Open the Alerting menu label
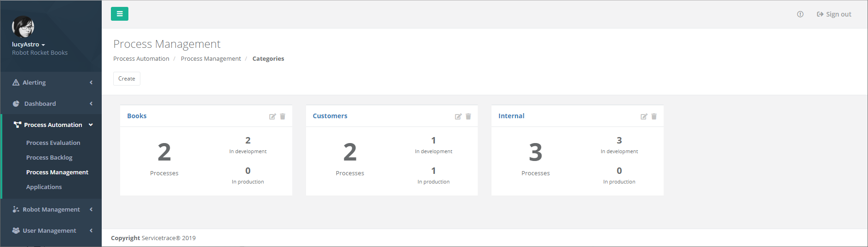Viewport: 868px width, 247px height. coord(34,82)
